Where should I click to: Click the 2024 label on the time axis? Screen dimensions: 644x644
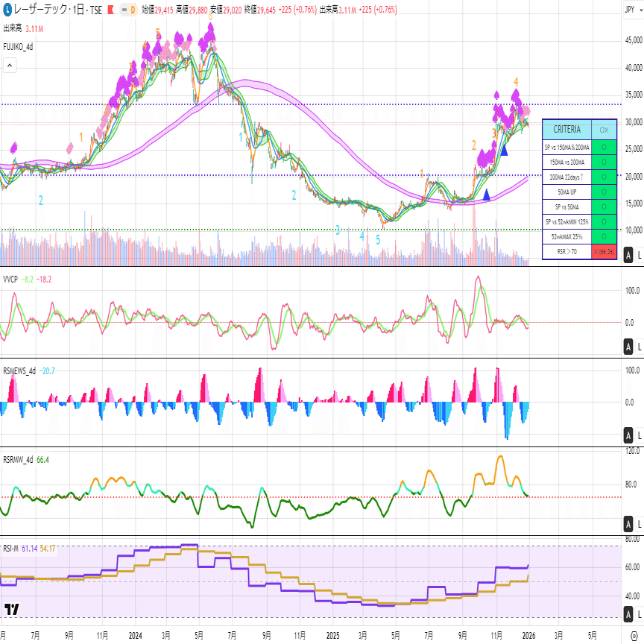coord(135,635)
